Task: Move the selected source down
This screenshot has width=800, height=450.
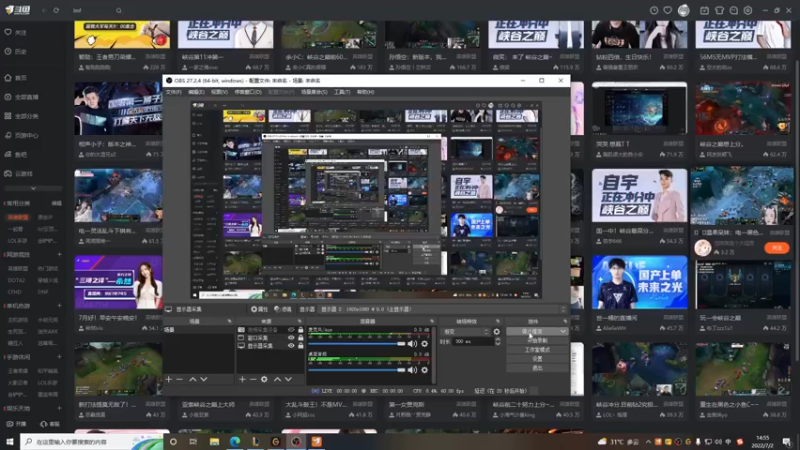Action: point(288,379)
